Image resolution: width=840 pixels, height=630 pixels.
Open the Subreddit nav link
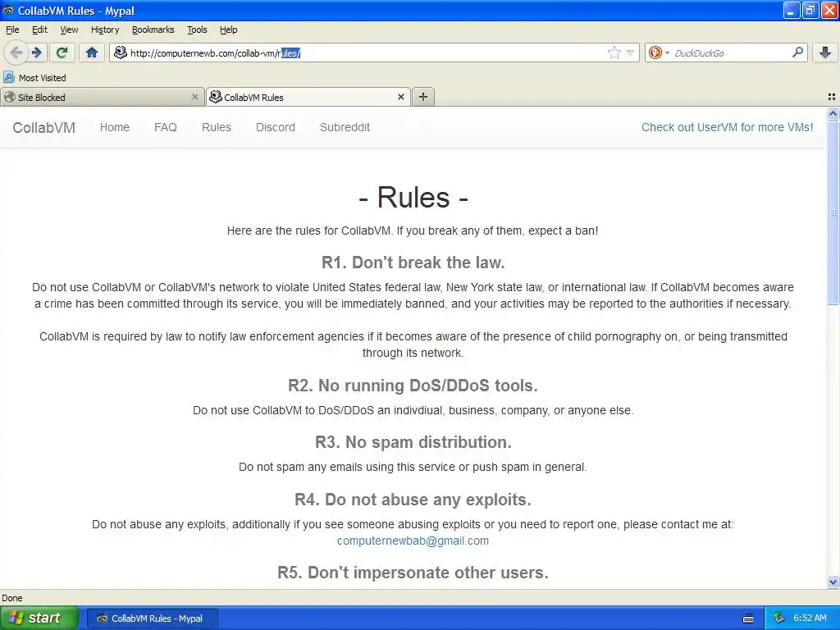(345, 127)
